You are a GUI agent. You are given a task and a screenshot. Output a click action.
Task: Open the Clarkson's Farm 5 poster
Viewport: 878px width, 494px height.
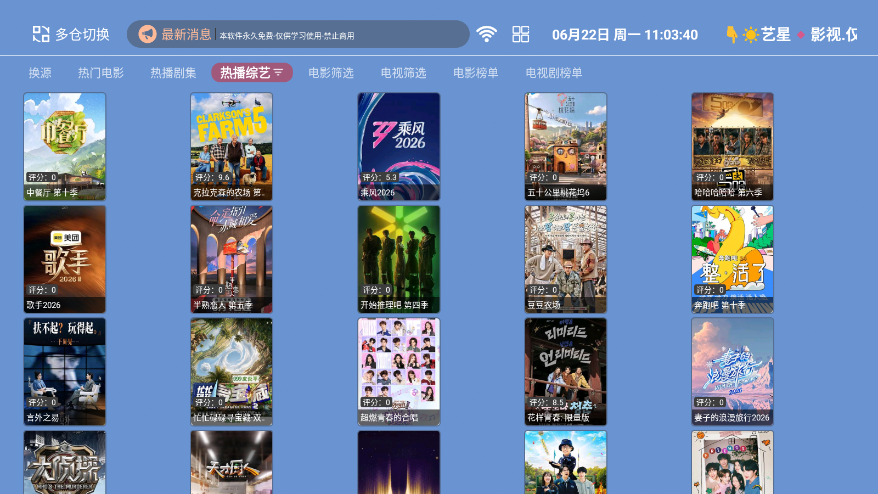[231, 146]
